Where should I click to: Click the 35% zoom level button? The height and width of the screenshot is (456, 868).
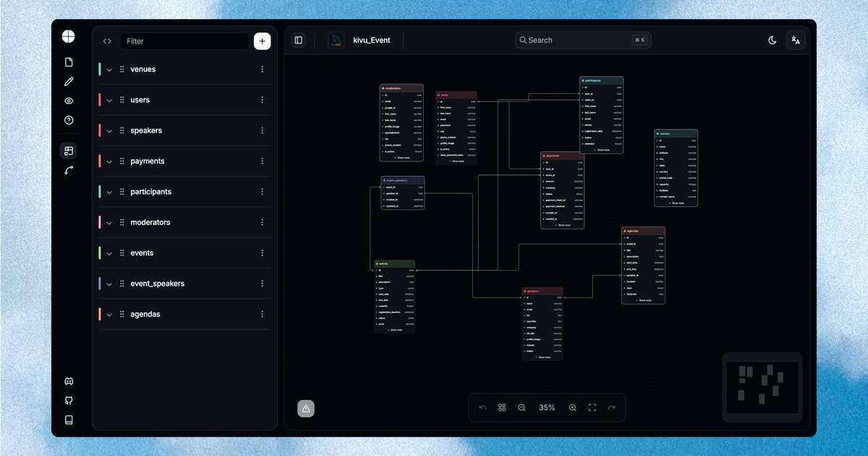[547, 408]
